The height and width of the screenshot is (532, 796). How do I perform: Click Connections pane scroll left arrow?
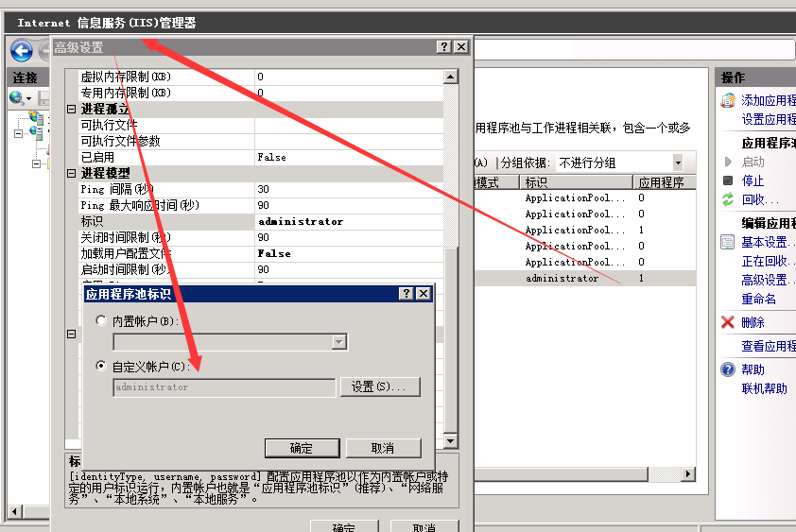(x=14, y=511)
